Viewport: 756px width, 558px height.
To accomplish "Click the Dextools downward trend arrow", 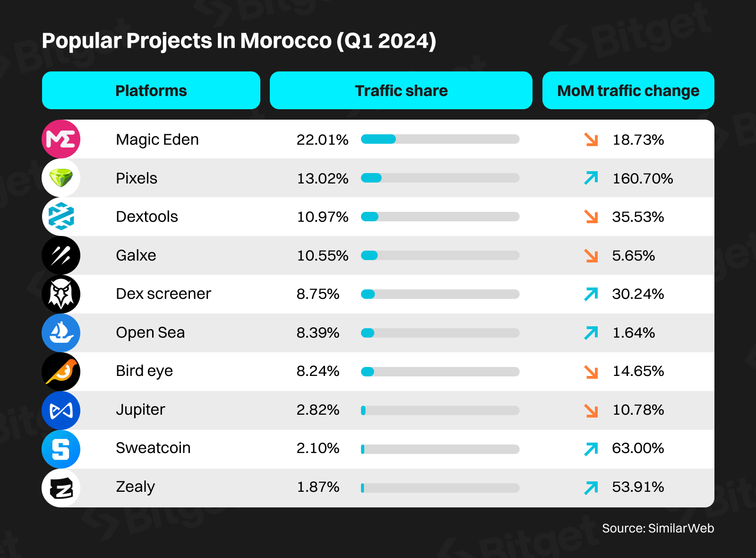I will click(591, 217).
